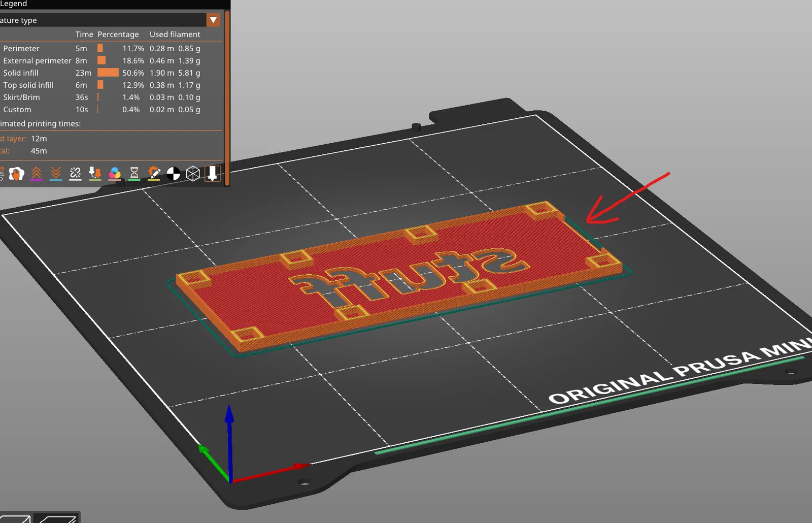This screenshot has width=812, height=523.
Task: Show seams with the broken-link icon
Action: 75,174
